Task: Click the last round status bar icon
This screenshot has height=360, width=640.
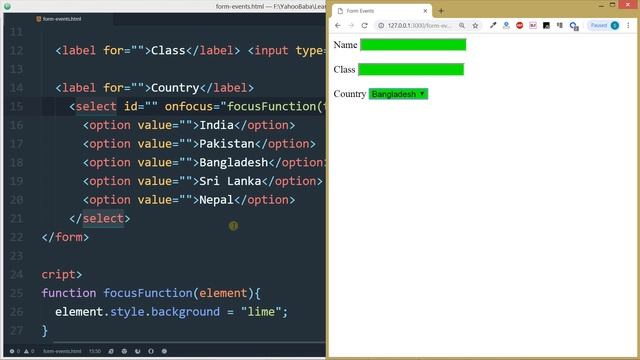Action: [x=164, y=351]
